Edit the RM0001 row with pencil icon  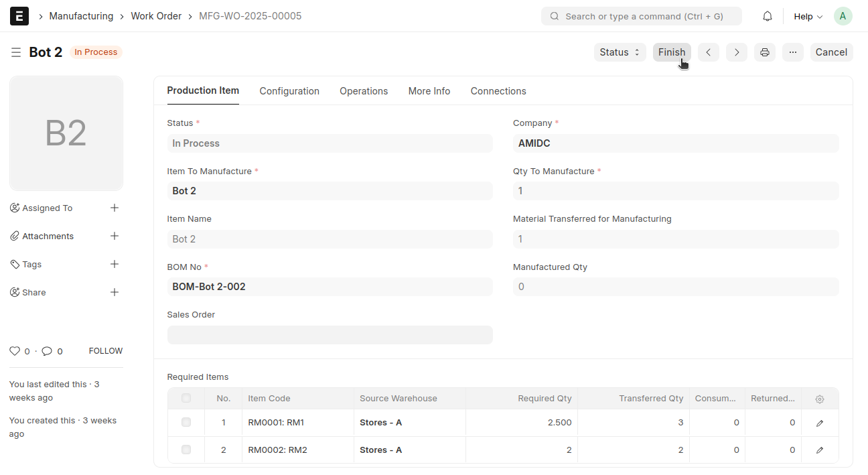[x=820, y=423]
